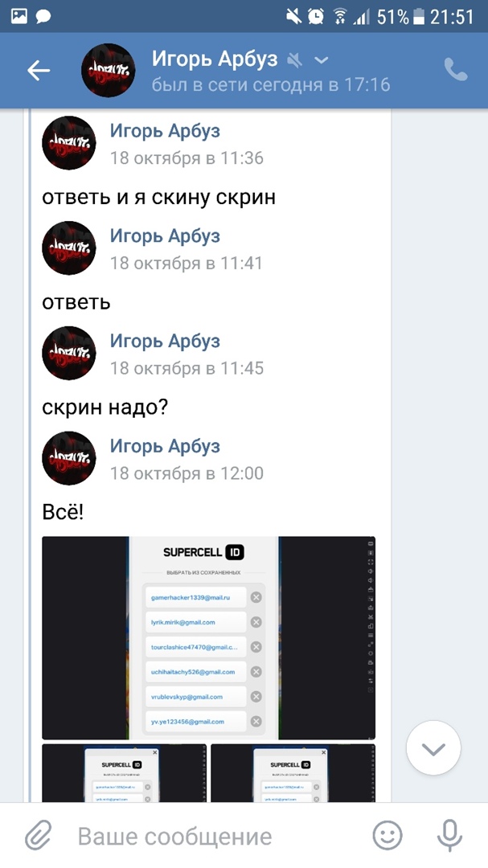
Task: Tap the back arrow in chat header
Action: click(39, 70)
